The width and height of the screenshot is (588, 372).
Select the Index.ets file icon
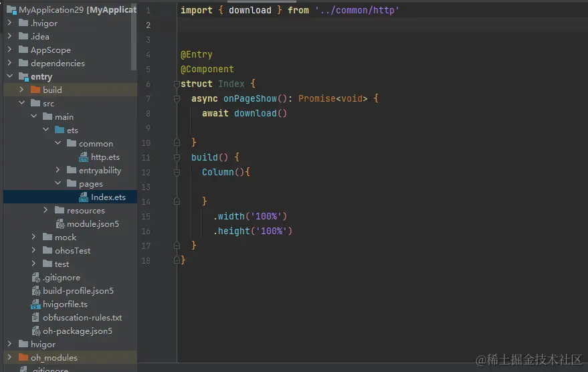(84, 197)
